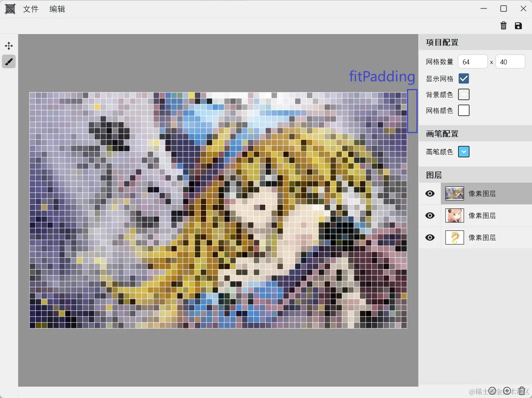Click the 显示网格 label
Image resolution: width=532 pixels, height=398 pixels.
tap(440, 79)
